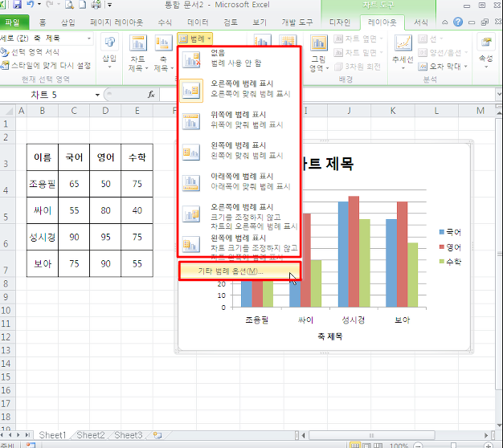Viewport: 503px width, 448px height.
Task: Select the Sheet3 worksheet tab
Action: point(129,435)
